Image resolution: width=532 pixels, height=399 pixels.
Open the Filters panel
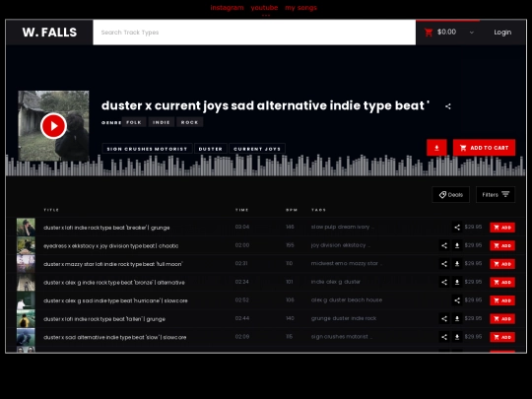click(x=496, y=194)
